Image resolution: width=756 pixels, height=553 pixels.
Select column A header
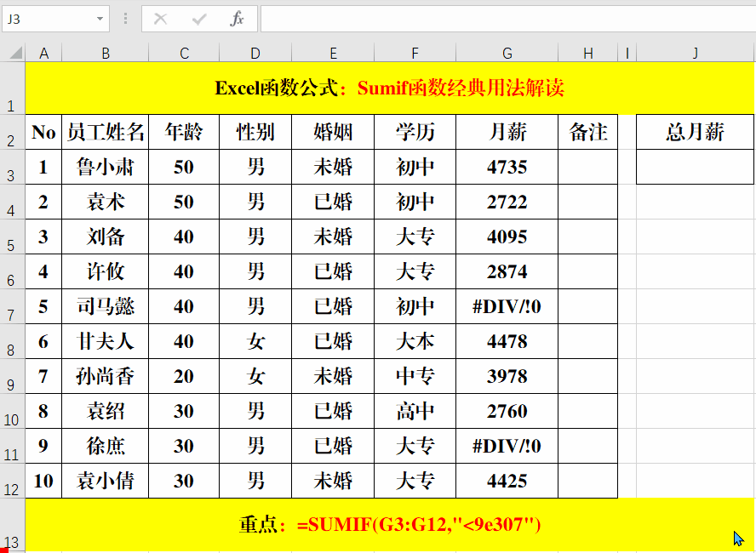43,53
